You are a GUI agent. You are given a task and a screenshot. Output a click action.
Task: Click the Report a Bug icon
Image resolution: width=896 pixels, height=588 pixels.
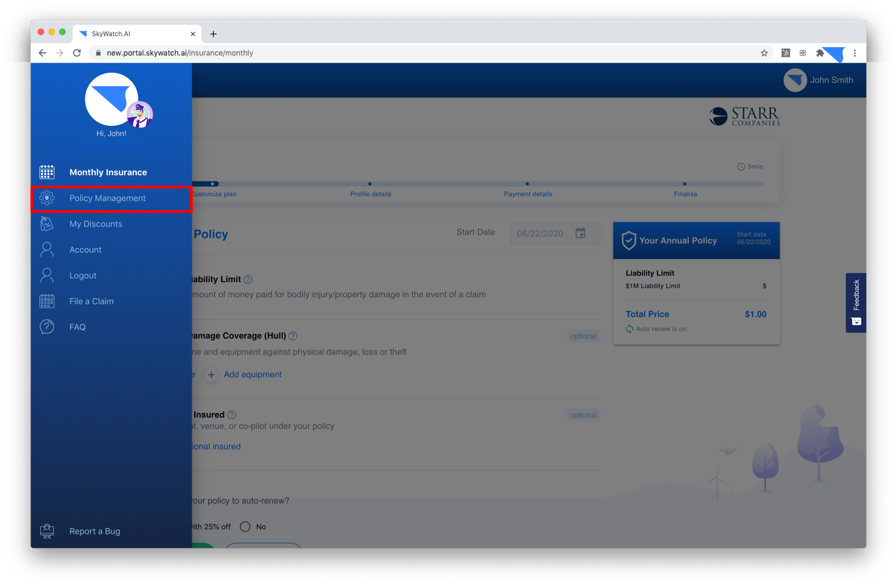click(47, 531)
